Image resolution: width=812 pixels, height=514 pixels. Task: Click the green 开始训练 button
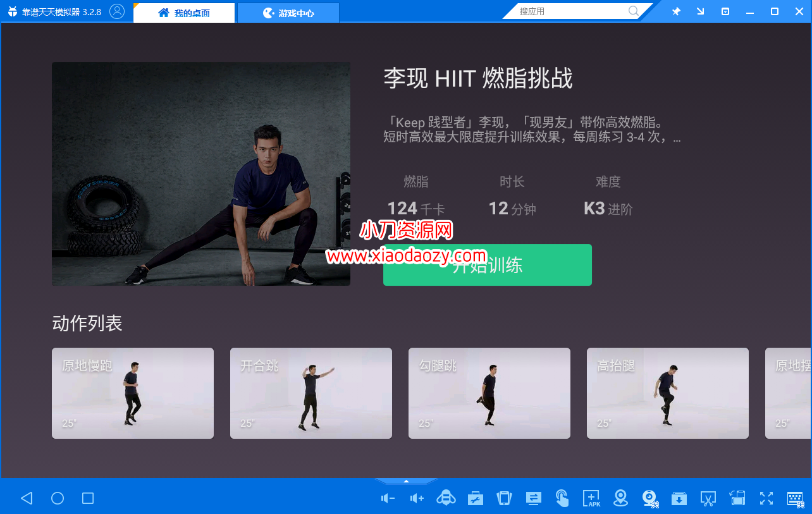488,265
